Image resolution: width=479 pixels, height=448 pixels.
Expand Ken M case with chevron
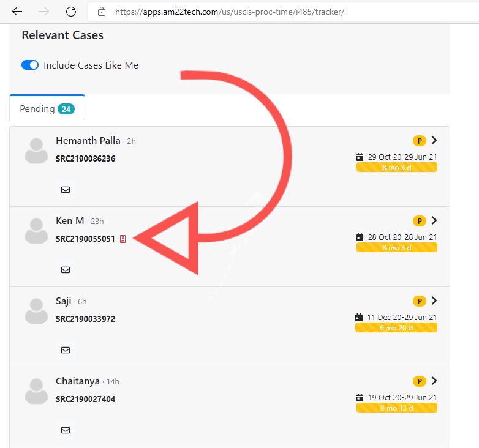click(x=434, y=220)
